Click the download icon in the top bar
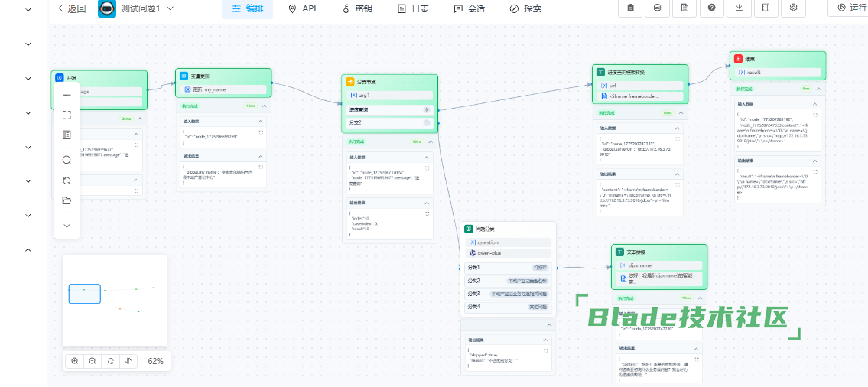868x387 pixels. 739,8
